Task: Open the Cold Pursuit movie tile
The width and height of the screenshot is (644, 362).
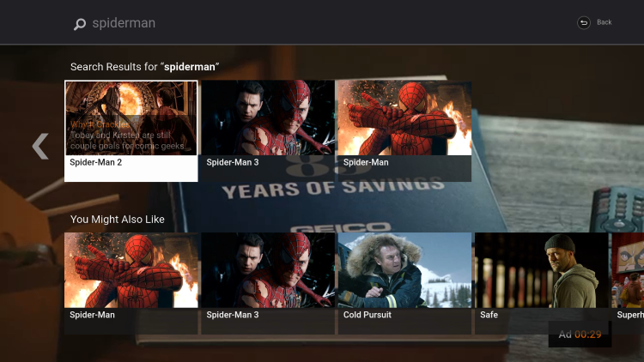Action: (x=404, y=283)
